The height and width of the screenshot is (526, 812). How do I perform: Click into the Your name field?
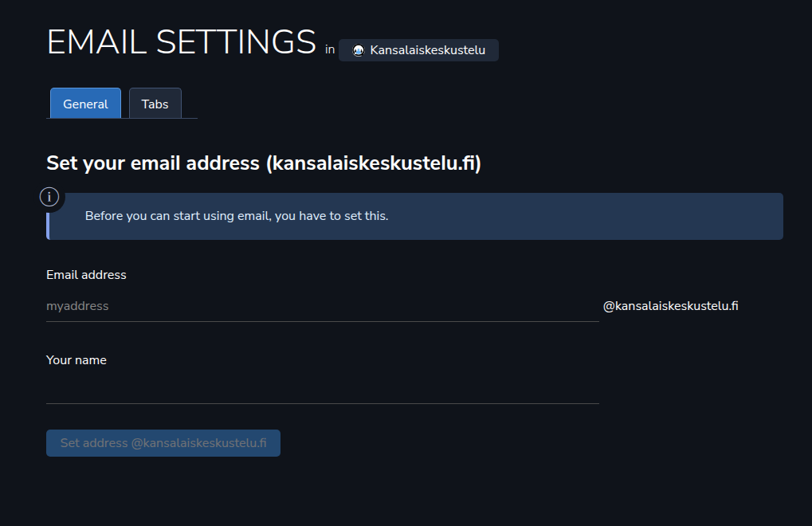(323, 388)
